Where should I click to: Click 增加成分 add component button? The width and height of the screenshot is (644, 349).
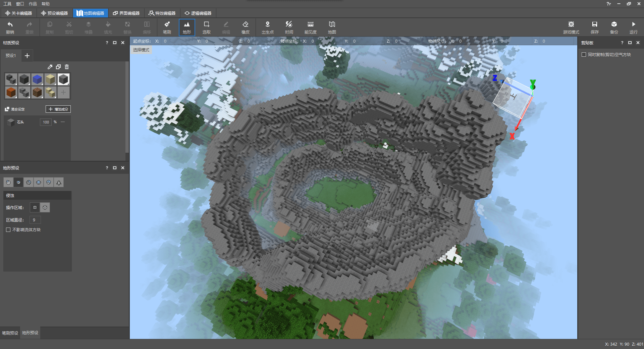click(x=58, y=109)
